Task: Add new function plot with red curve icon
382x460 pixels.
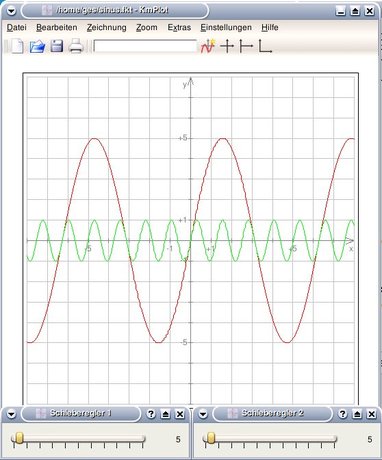Action: (x=208, y=46)
